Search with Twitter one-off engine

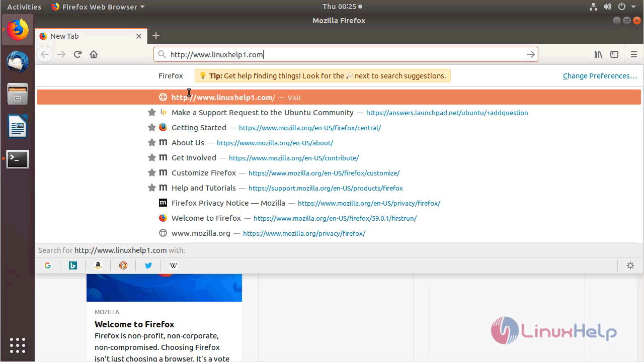click(148, 265)
